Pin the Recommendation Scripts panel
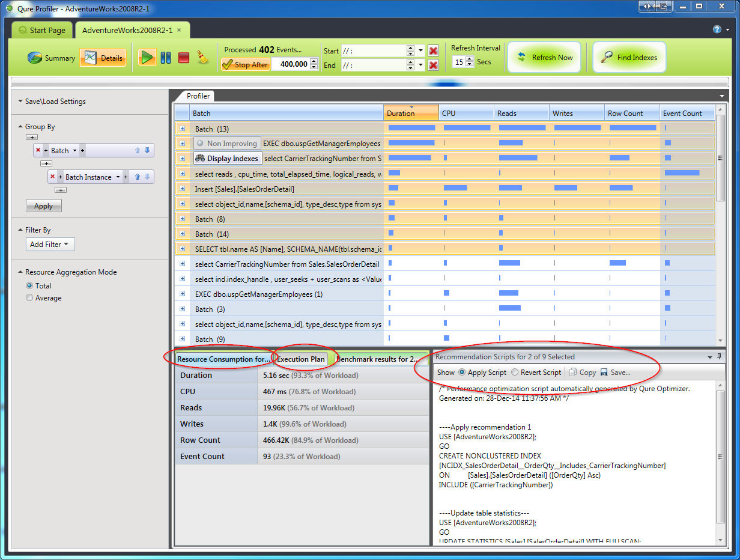 [x=720, y=356]
